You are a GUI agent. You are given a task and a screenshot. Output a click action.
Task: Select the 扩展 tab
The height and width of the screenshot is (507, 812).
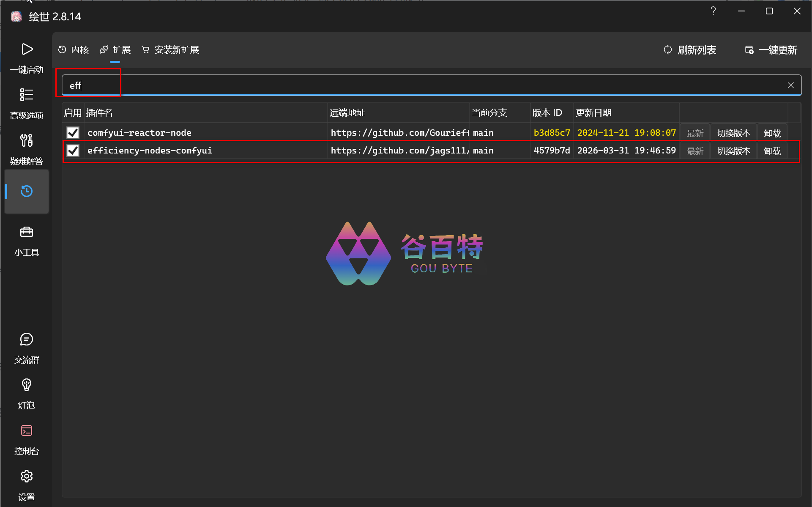(115, 50)
